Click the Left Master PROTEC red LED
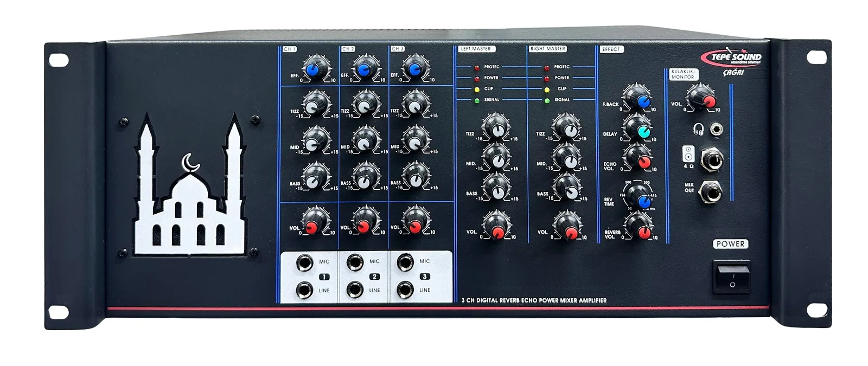This screenshot has width=868, height=366. (x=477, y=68)
